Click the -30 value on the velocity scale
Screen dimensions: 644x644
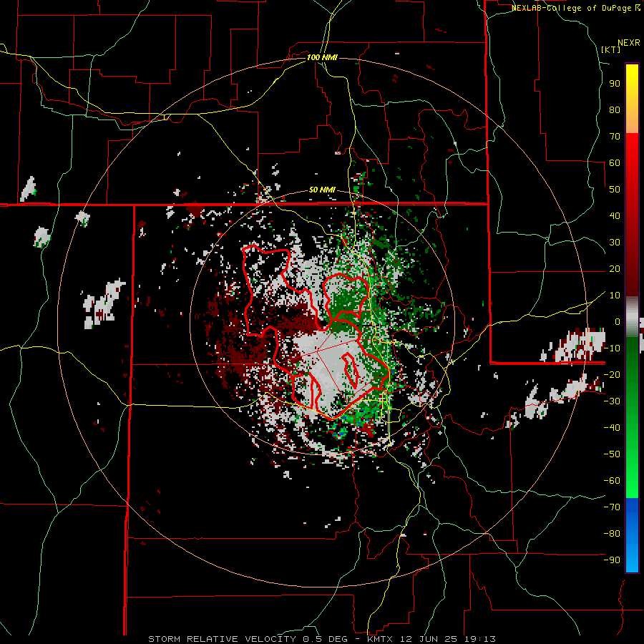coord(612,401)
